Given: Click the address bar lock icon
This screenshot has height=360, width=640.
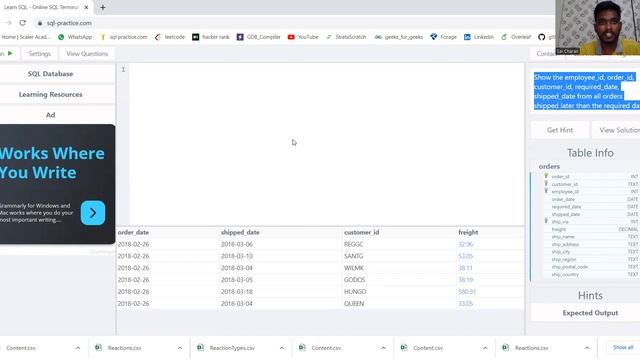Looking at the screenshot, I should coord(40,23).
